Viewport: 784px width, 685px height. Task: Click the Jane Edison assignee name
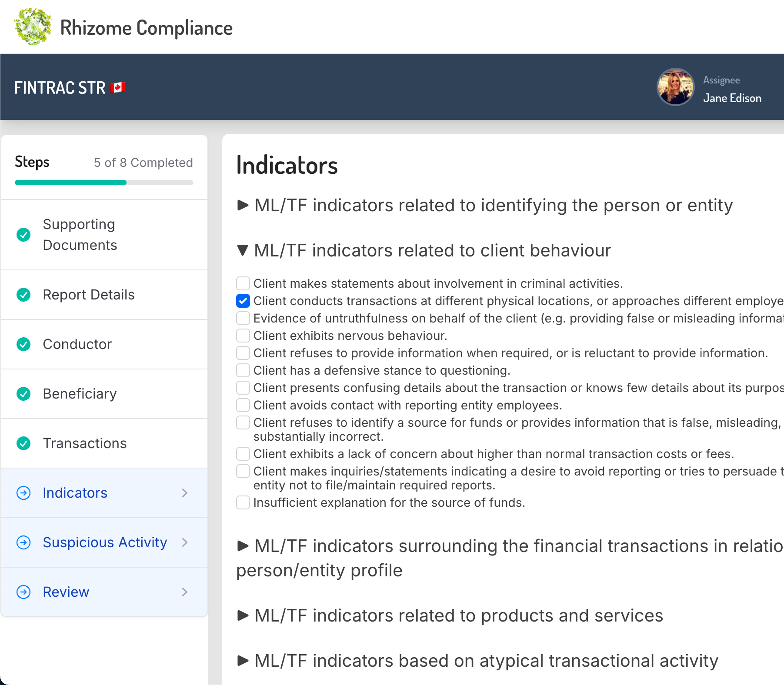(732, 98)
